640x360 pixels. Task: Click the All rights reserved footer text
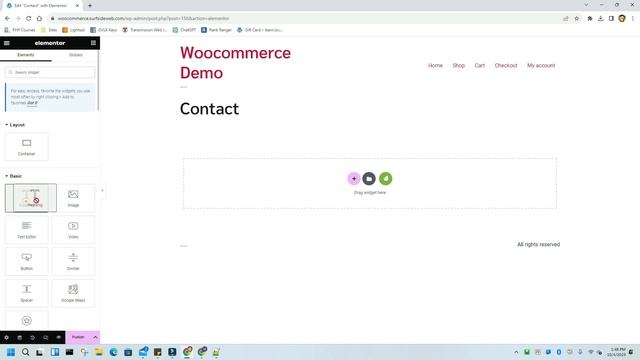(x=538, y=244)
